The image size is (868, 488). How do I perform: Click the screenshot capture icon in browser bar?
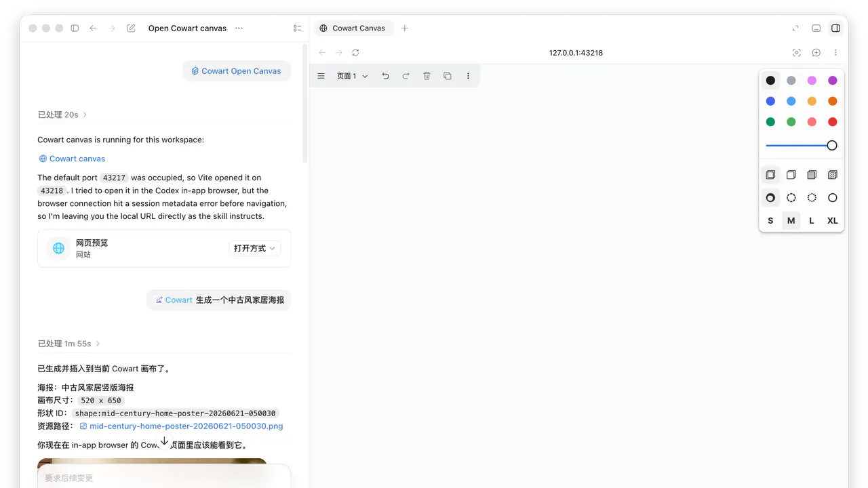[x=797, y=53]
